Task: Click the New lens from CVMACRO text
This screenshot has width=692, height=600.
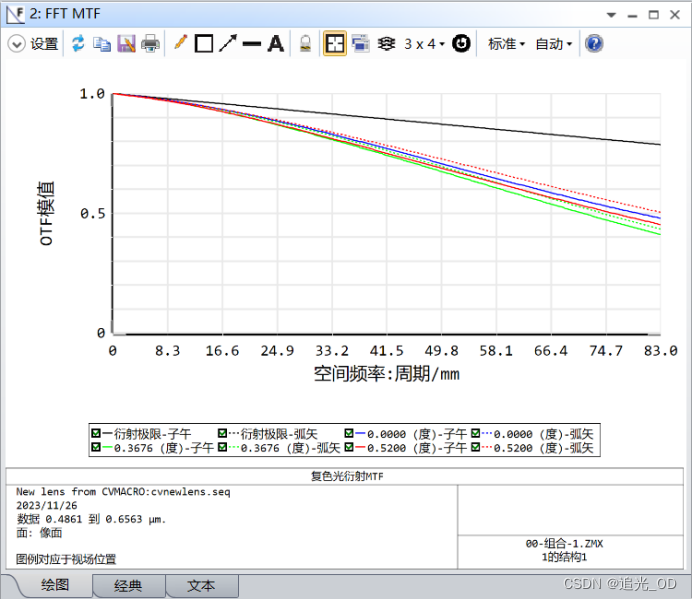Action: 123,491
